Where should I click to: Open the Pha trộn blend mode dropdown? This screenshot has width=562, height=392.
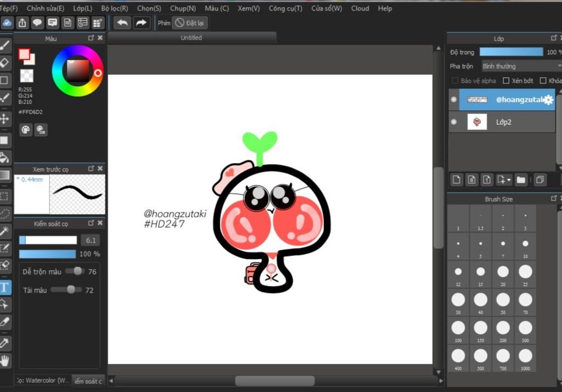(521, 66)
